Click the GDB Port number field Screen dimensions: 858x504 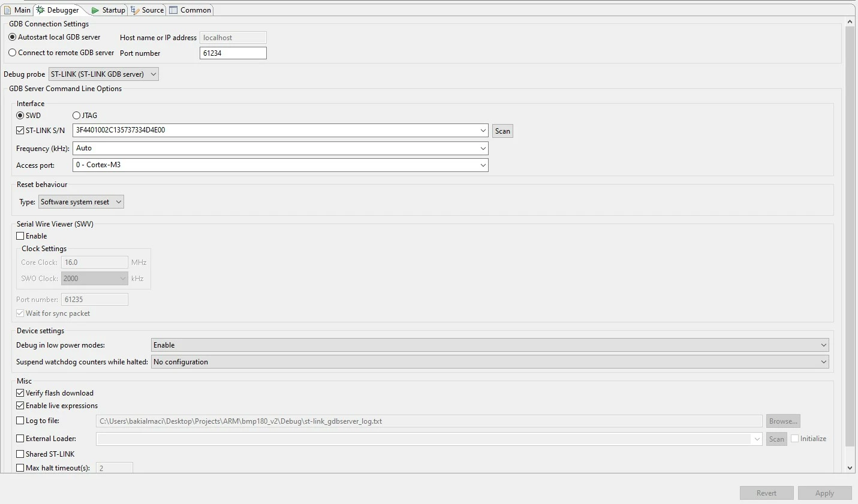click(233, 53)
